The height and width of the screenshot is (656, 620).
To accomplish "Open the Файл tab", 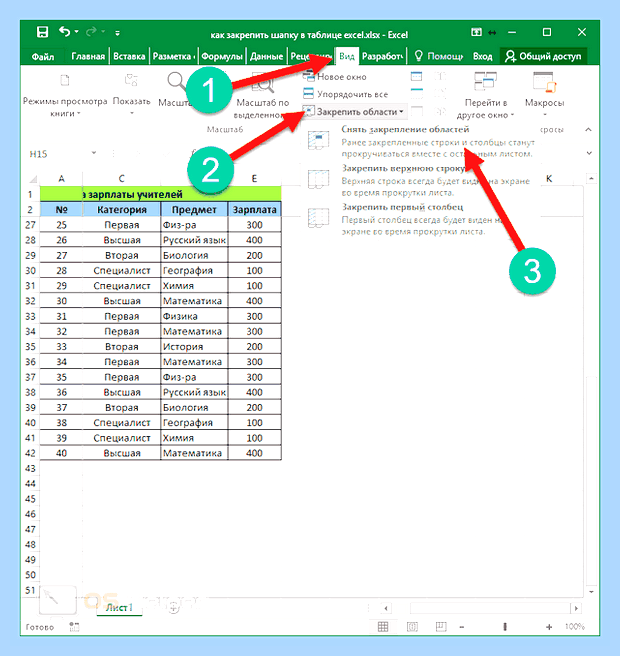I will coord(43,56).
